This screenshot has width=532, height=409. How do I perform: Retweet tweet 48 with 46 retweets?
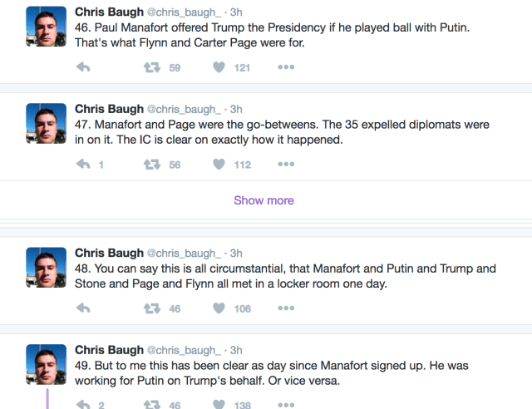(151, 308)
